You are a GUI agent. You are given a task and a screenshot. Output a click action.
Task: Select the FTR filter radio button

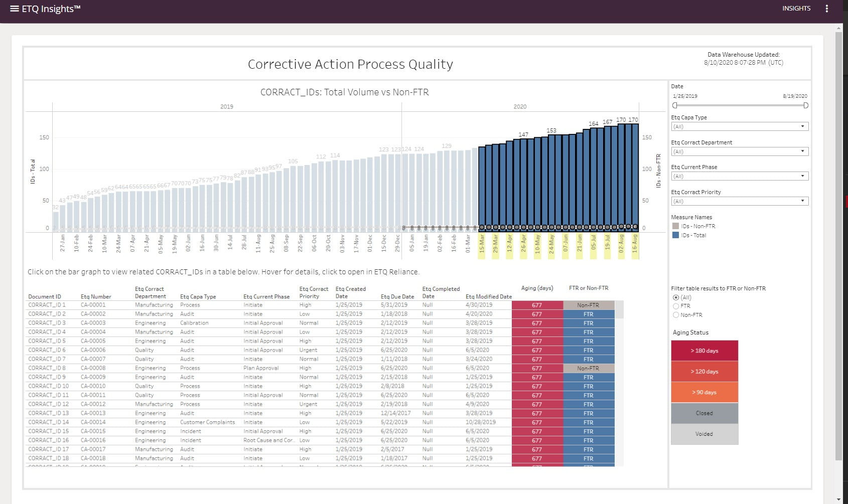tap(676, 306)
